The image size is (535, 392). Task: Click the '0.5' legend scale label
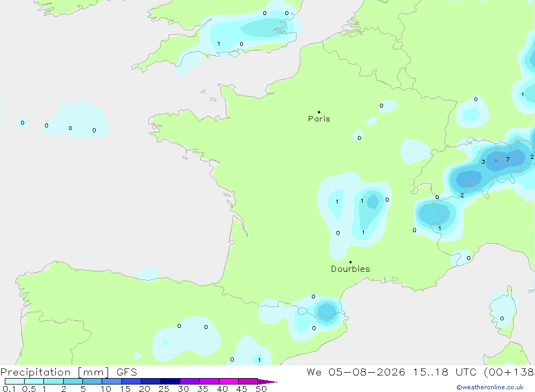29,389
